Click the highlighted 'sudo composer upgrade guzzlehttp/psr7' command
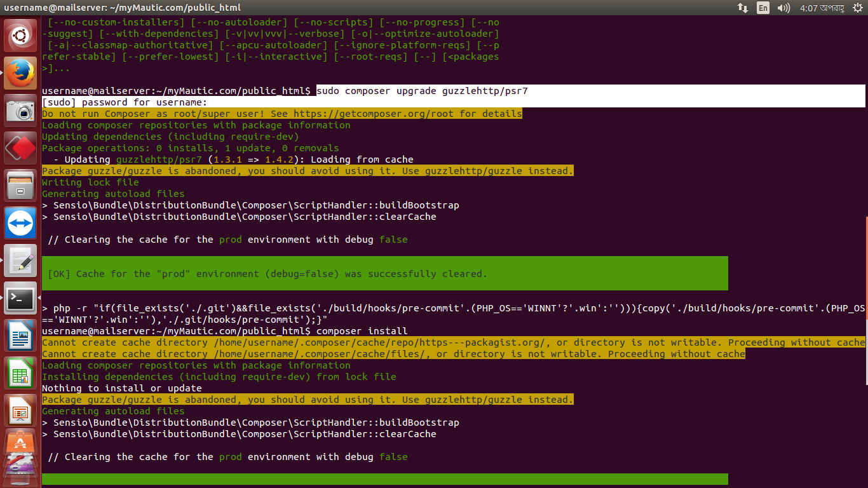This screenshot has width=868, height=488. pos(422,91)
